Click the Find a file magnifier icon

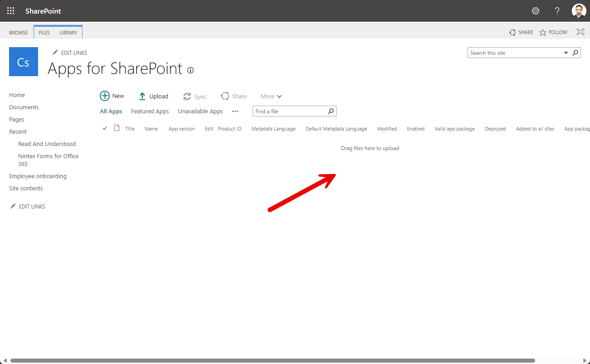(331, 111)
